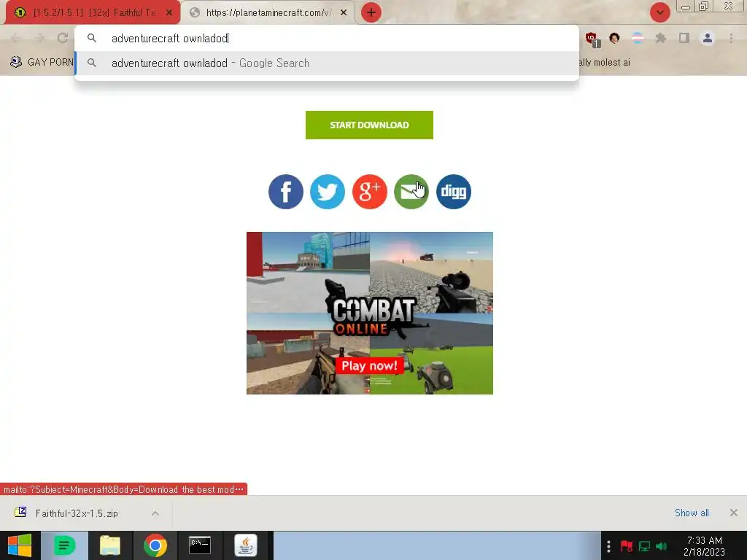This screenshot has height=560, width=747.
Task: Open the avatar face extension icon
Action: [x=614, y=38]
